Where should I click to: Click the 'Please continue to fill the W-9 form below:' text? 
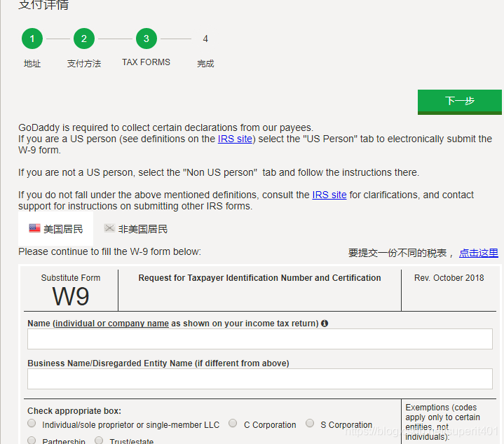coord(109,251)
